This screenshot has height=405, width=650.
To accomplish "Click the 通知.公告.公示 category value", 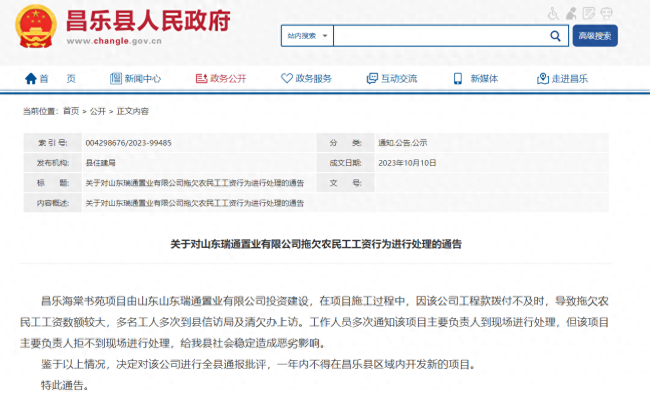I will [403, 143].
